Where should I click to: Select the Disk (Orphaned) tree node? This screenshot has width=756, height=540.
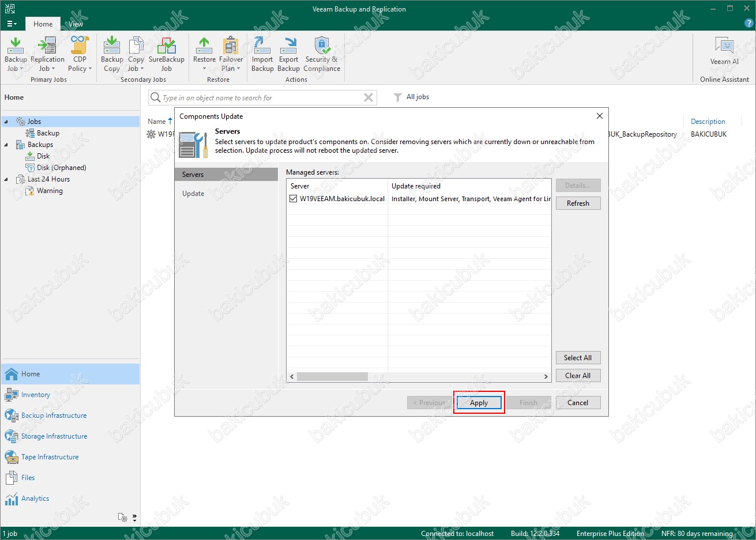click(61, 168)
